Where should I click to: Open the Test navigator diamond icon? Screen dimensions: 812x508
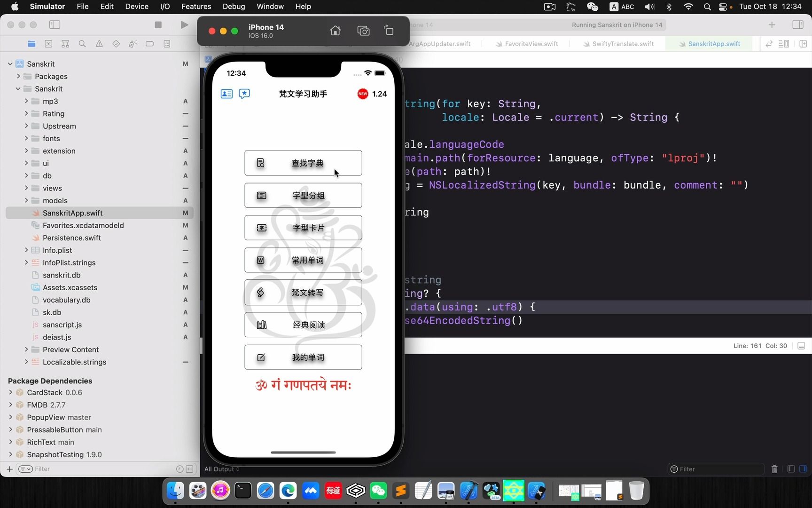pyautogui.click(x=116, y=44)
